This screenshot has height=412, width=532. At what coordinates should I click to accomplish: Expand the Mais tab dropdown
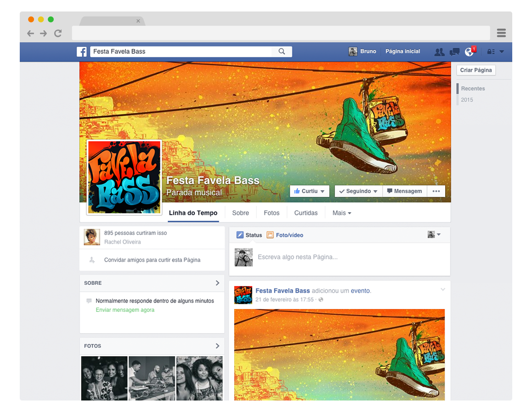coord(342,213)
